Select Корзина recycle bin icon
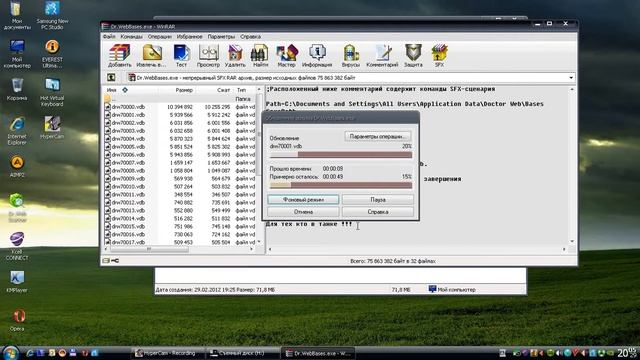 (x=17, y=89)
